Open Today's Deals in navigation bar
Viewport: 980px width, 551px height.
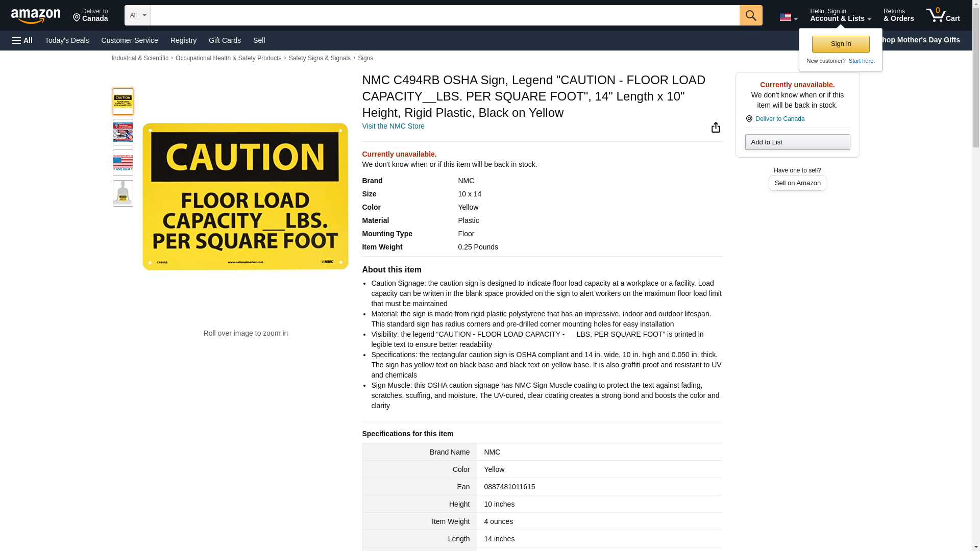tap(67, 40)
